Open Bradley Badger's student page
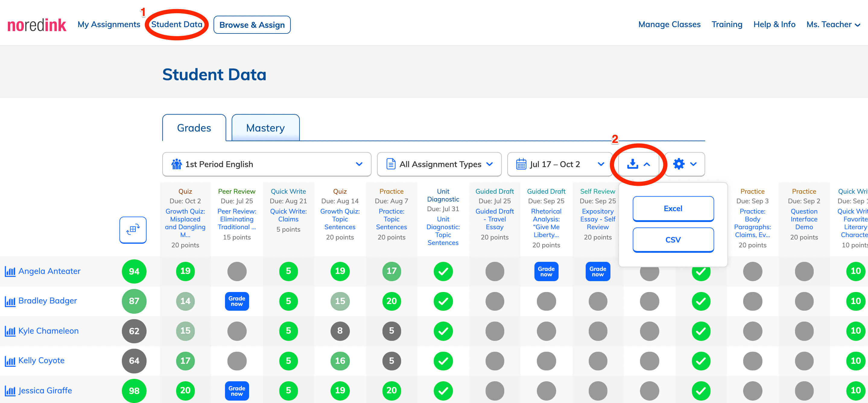The width and height of the screenshot is (868, 403). tap(48, 300)
